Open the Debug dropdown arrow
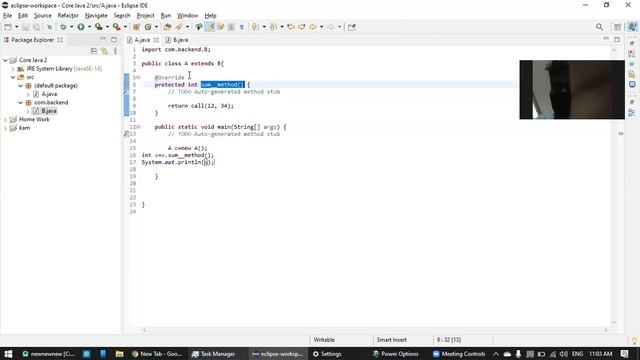640x360 pixels. (71, 27)
